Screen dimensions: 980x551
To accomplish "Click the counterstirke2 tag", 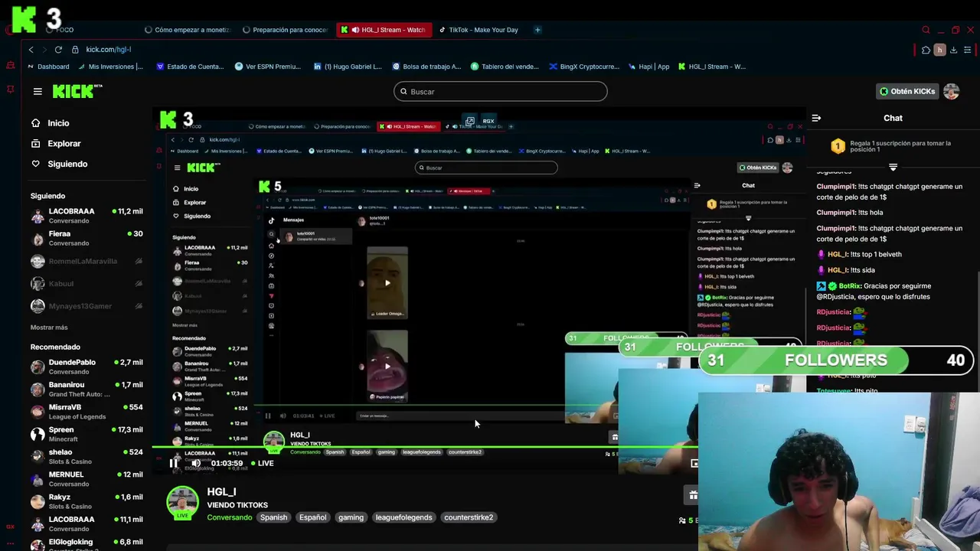I will coord(469,517).
